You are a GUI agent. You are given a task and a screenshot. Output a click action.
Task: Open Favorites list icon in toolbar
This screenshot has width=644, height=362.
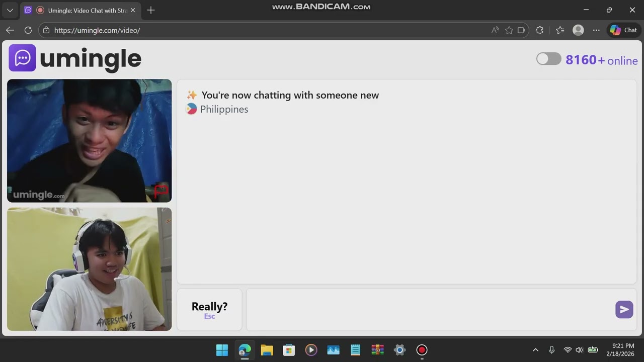pyautogui.click(x=560, y=30)
